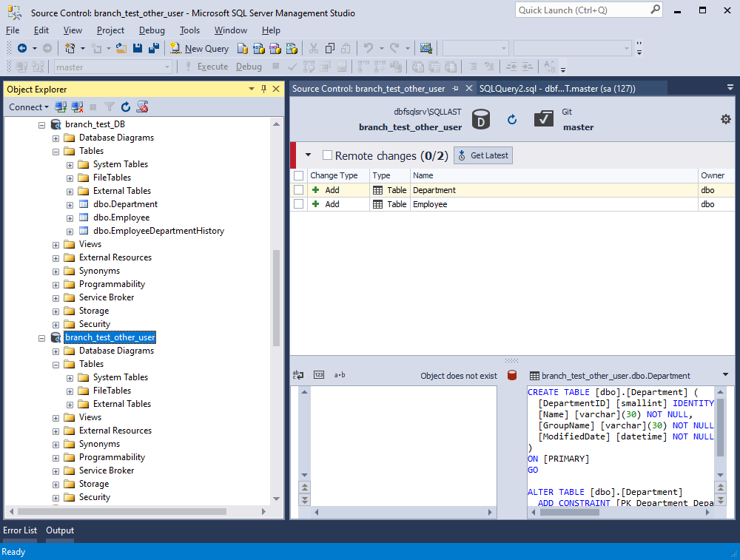Viewport: 740px width, 560px height.
Task: Click the line numbers icon in diff pane
Action: 319,375
